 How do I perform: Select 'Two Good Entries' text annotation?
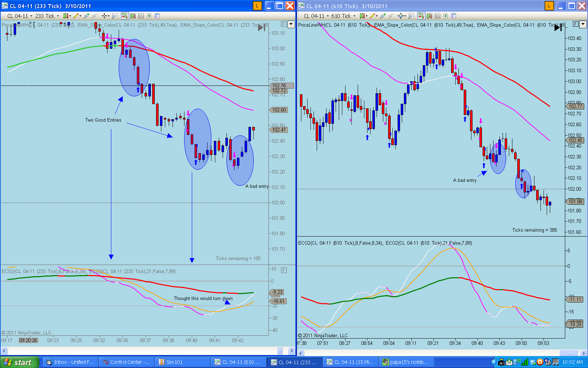pos(103,120)
